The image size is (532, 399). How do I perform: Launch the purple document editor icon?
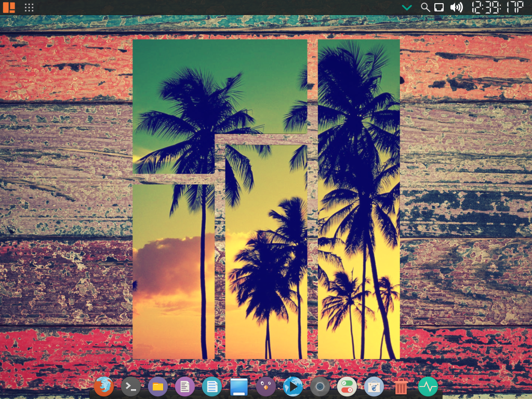(185, 387)
